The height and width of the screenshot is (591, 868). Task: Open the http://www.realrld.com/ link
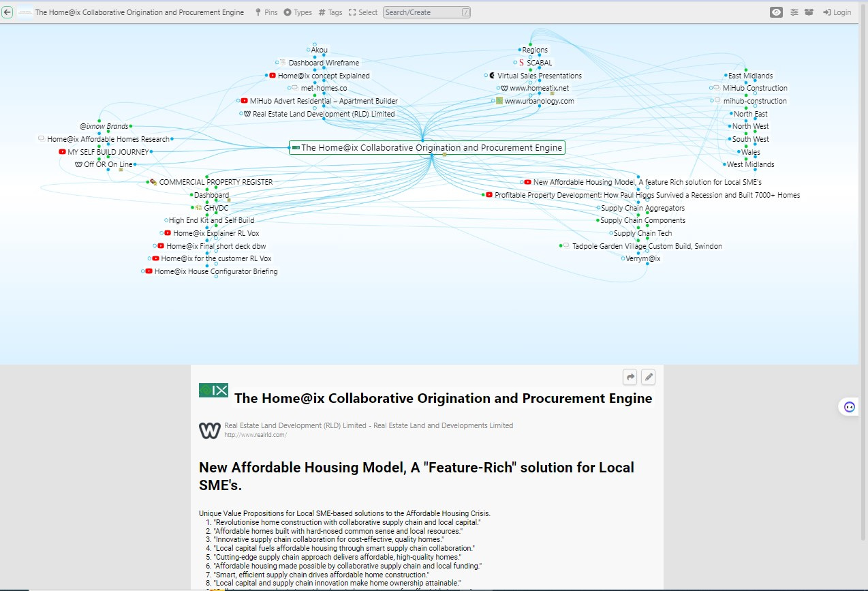pyautogui.click(x=255, y=435)
